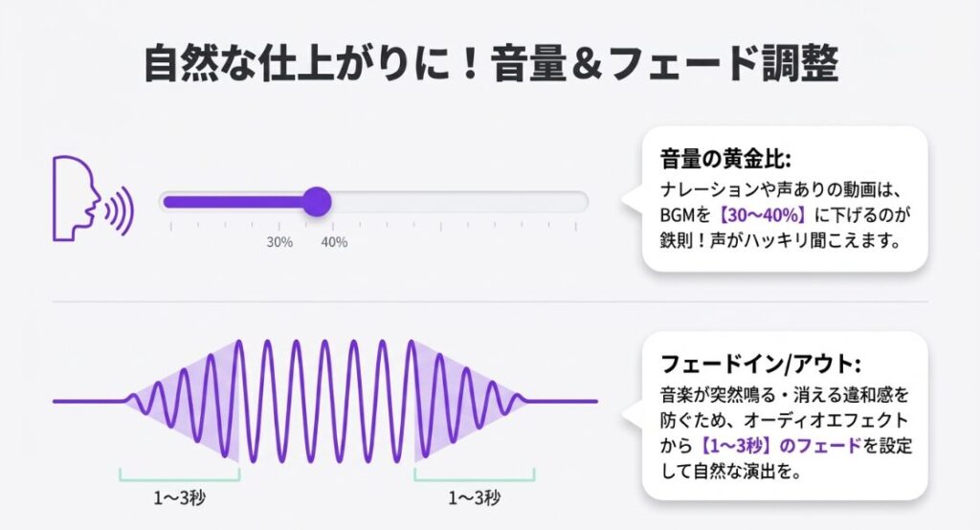Click the main title 自然な仕上がりに！音量＆フェード調整
The width and height of the screenshot is (980, 530).
[490, 66]
